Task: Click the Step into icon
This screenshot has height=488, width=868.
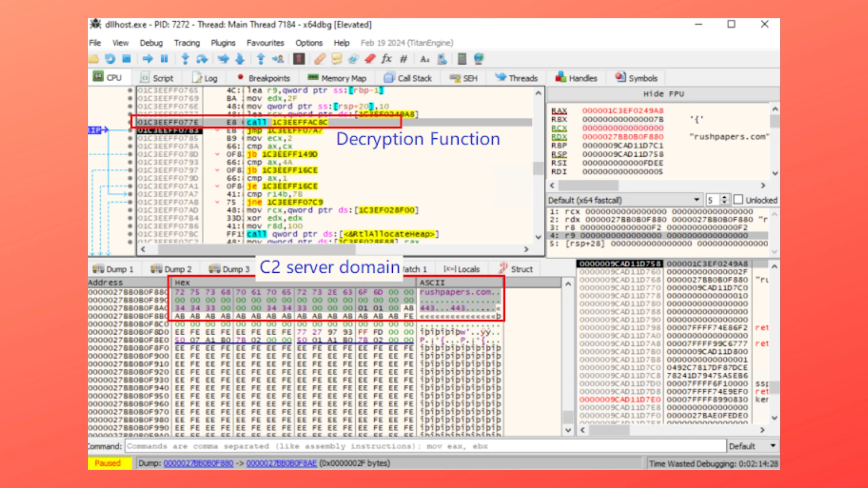Action: [x=185, y=59]
